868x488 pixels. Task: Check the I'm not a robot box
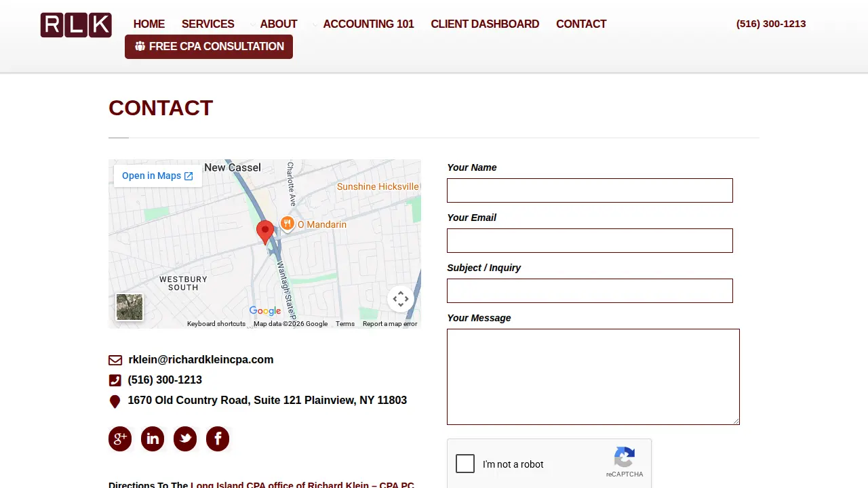pyautogui.click(x=465, y=464)
